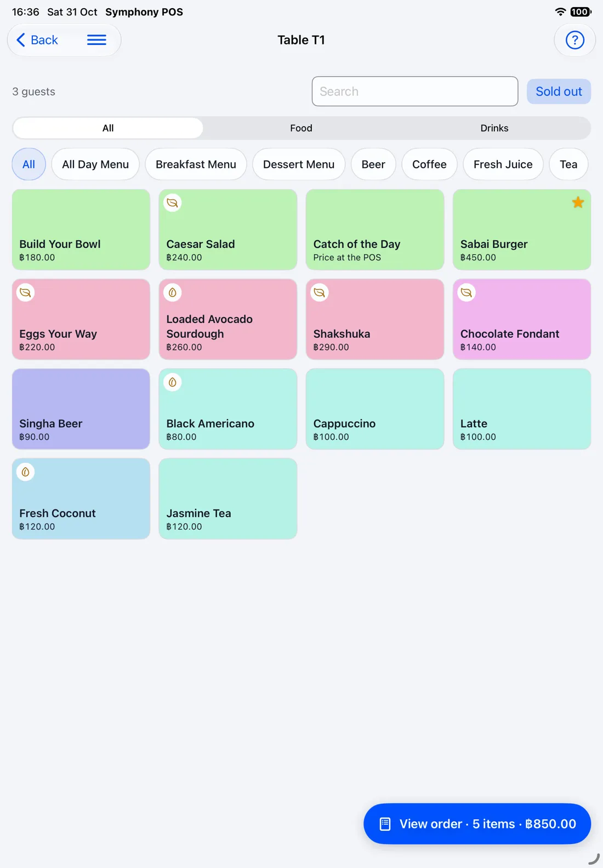
Task: Add Black Americano to the order
Action: point(228,409)
